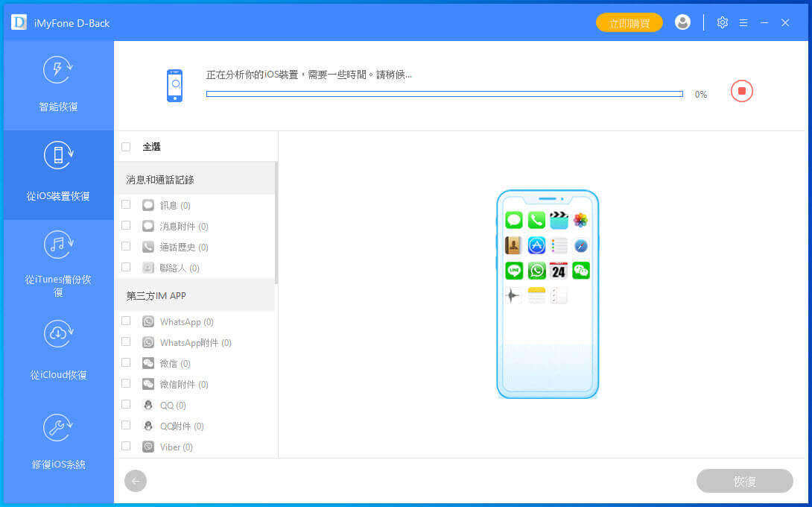
Task: Click the 通話歷史 phone icon in list
Action: point(148,247)
